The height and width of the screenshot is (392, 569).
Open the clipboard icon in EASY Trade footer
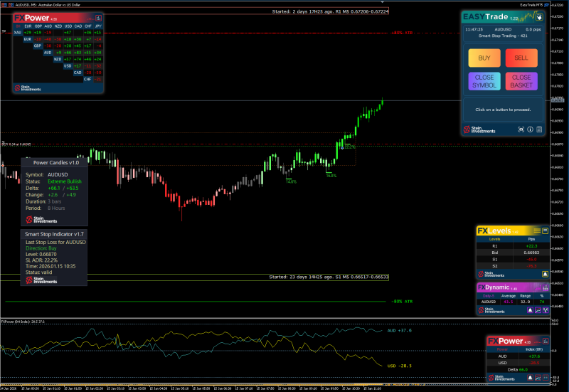(539, 129)
